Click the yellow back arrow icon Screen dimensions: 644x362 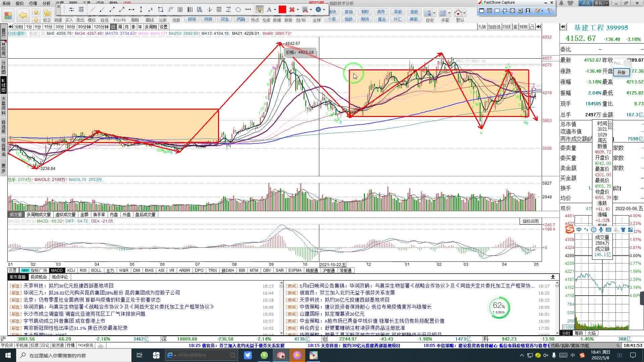[23, 15]
